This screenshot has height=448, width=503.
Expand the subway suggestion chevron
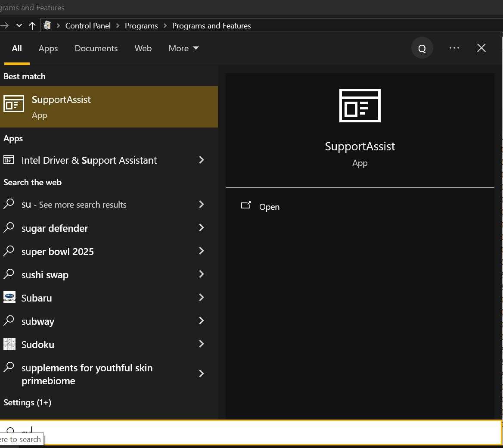pyautogui.click(x=202, y=320)
